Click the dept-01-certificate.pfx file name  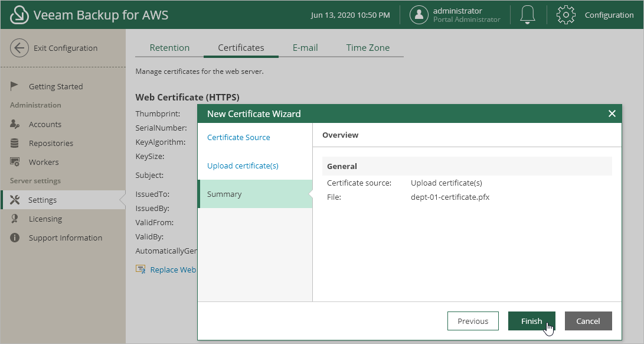[x=450, y=197]
